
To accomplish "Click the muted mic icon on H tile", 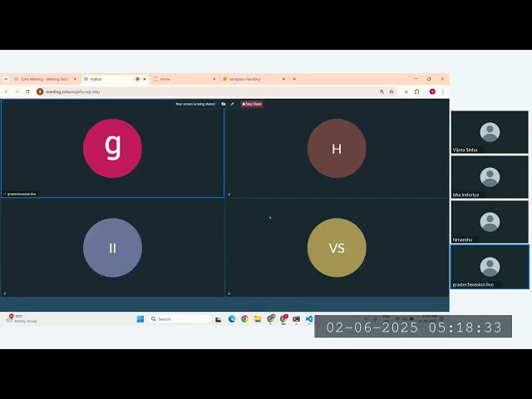I will coord(229,195).
